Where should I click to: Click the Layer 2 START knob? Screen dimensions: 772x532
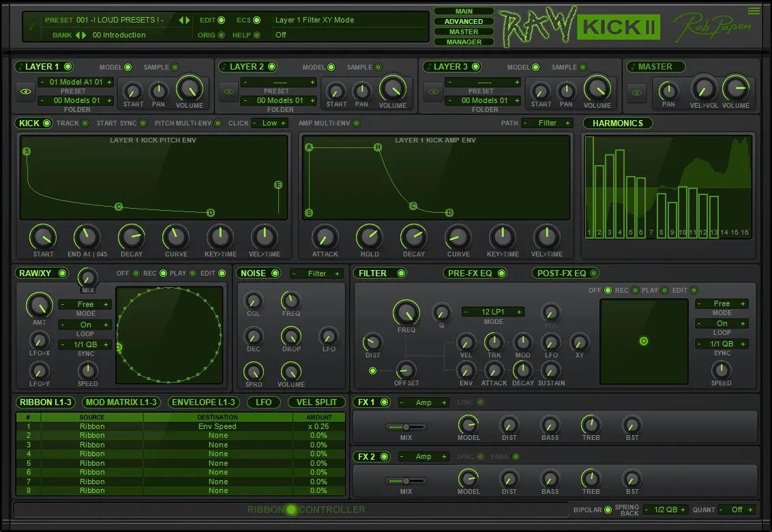point(336,91)
